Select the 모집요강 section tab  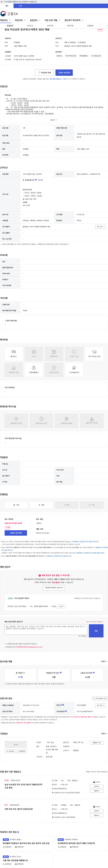10,26
